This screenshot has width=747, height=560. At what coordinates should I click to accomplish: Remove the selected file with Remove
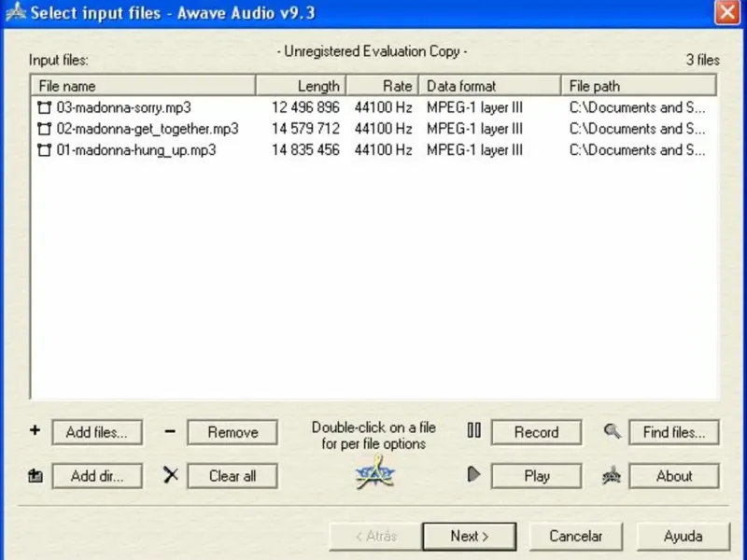click(x=233, y=432)
